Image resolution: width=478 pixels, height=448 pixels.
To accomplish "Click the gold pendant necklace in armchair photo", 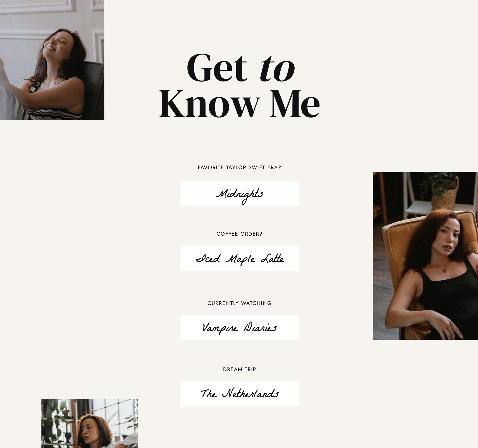I will tap(444, 270).
